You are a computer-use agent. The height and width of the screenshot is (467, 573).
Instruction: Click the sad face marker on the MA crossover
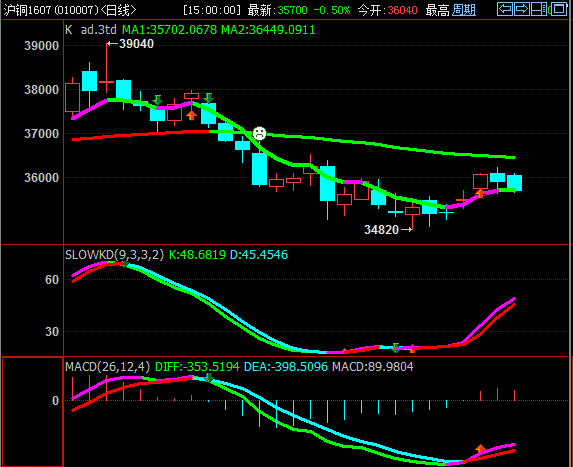tap(259, 133)
